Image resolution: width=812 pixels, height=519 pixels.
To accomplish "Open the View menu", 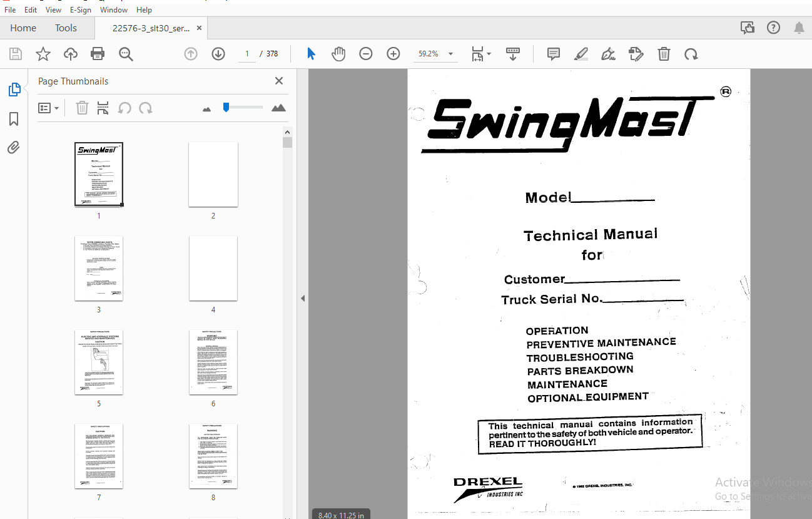I will [54, 10].
